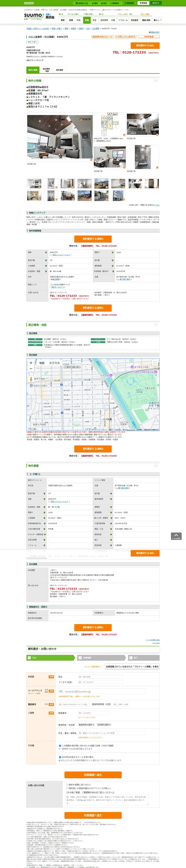Toggle fullscreen view of the map

[155, 363]
